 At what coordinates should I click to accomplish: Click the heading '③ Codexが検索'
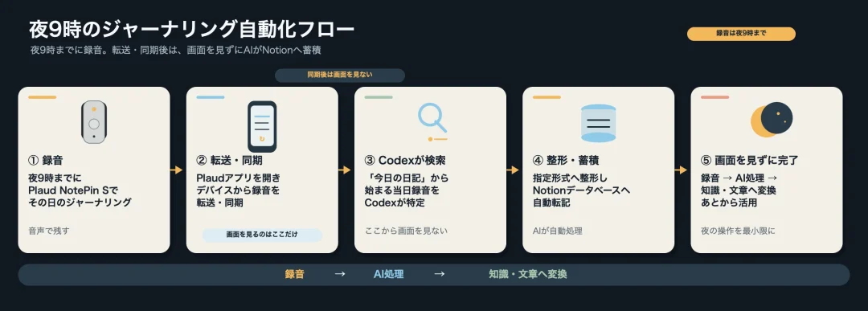coord(404,161)
